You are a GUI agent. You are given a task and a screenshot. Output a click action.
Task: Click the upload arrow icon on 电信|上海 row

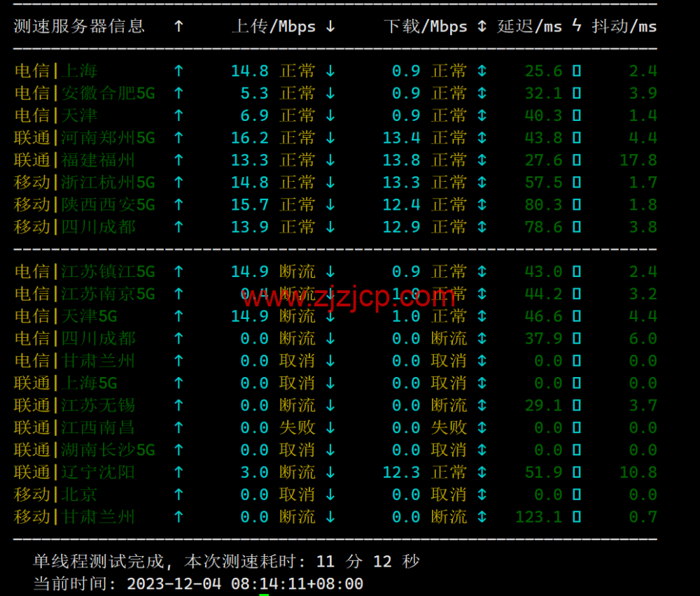coord(179,71)
